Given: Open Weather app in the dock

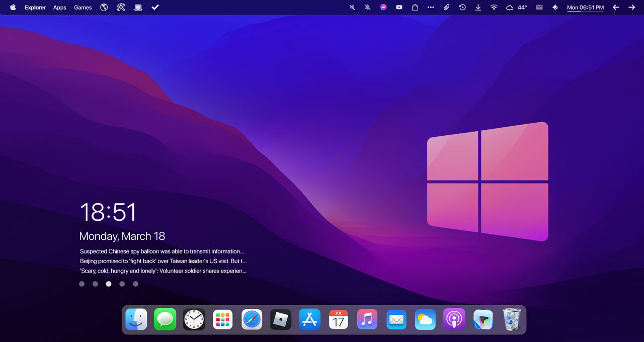Looking at the screenshot, I should 425,319.
